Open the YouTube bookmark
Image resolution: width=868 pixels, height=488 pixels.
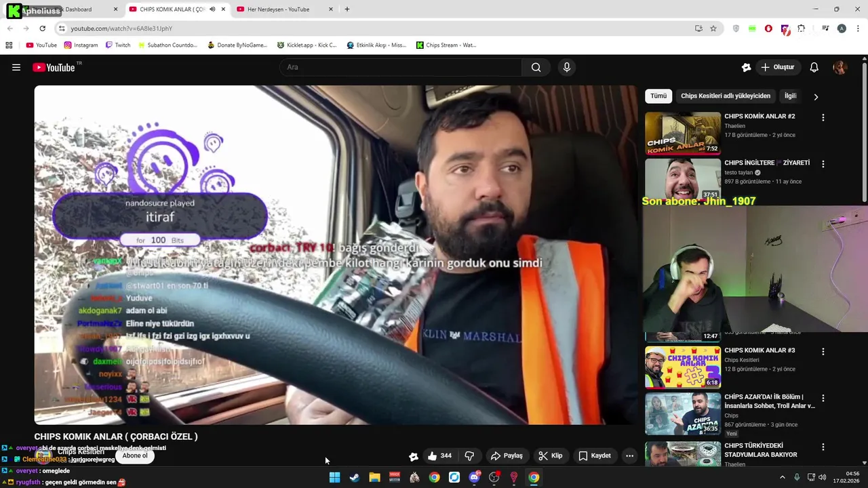coord(41,45)
